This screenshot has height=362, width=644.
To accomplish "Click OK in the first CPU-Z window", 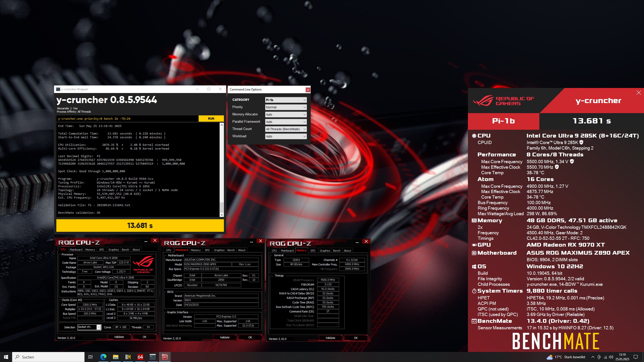I will [144, 337].
